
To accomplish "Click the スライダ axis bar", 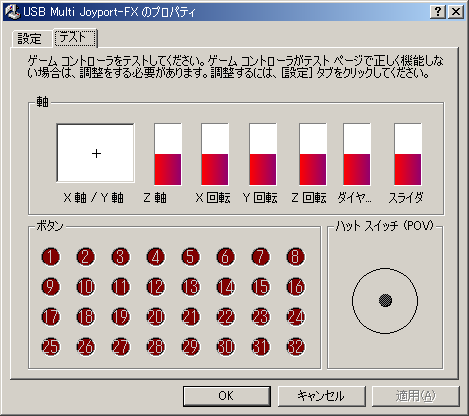I will 408,154.
